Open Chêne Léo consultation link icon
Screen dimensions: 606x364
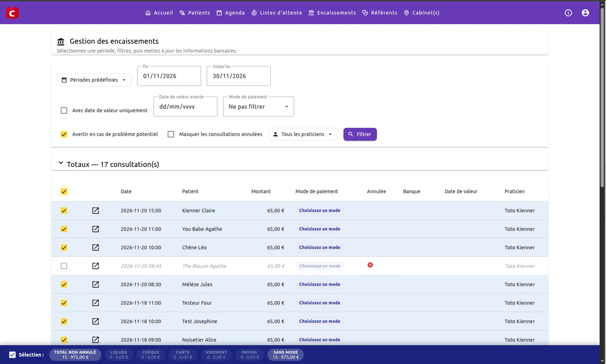tap(96, 248)
